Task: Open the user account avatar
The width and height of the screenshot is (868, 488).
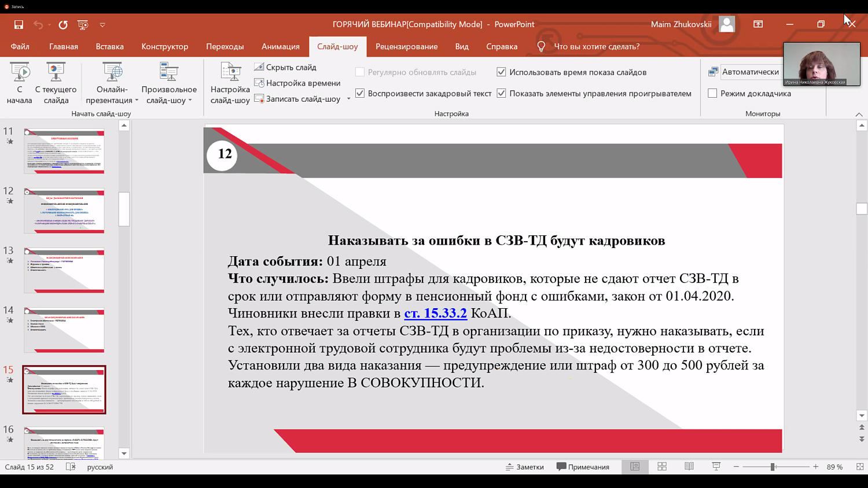Action: coord(727,24)
